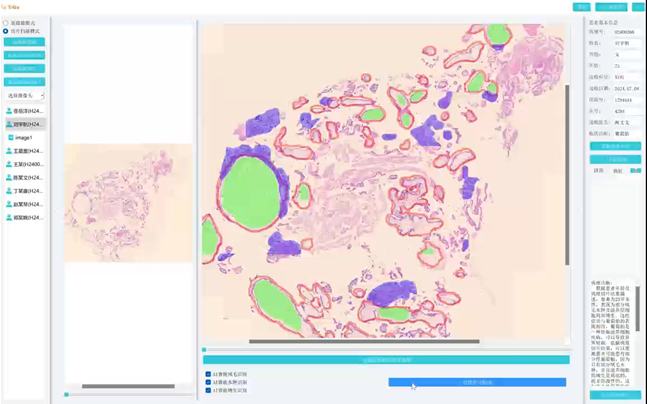Click the patient icon of the first list entry
Viewport: 647px width, 404px height.
(9, 111)
